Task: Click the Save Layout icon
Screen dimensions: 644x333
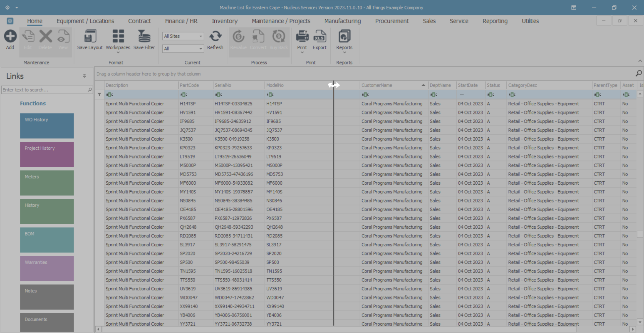Action: click(x=90, y=36)
